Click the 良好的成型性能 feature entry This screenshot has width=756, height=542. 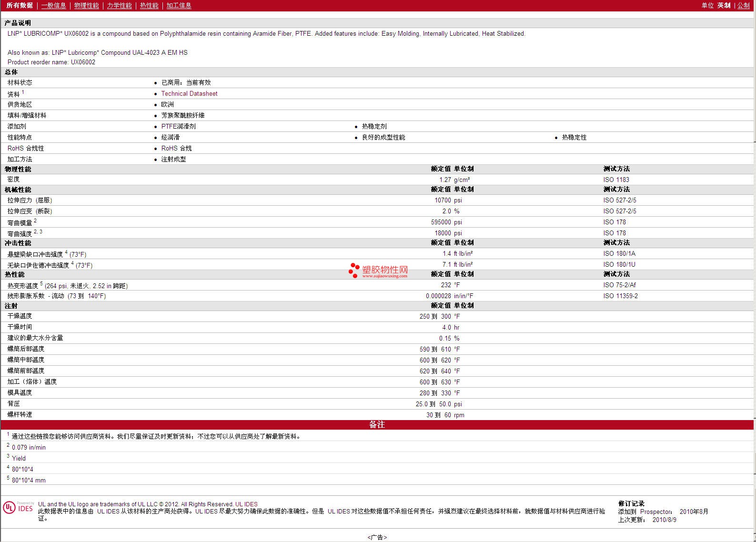tap(383, 137)
